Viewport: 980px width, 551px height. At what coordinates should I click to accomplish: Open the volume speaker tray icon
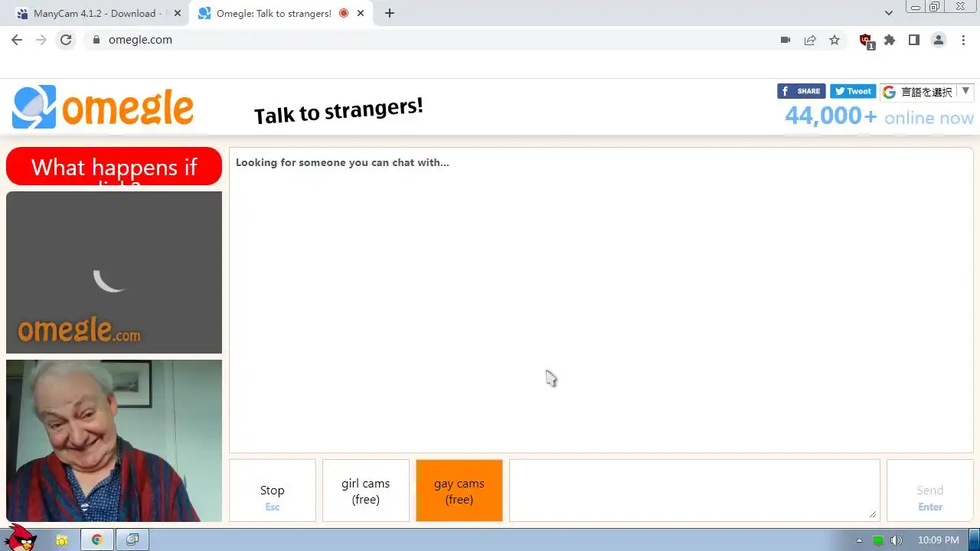tap(897, 540)
